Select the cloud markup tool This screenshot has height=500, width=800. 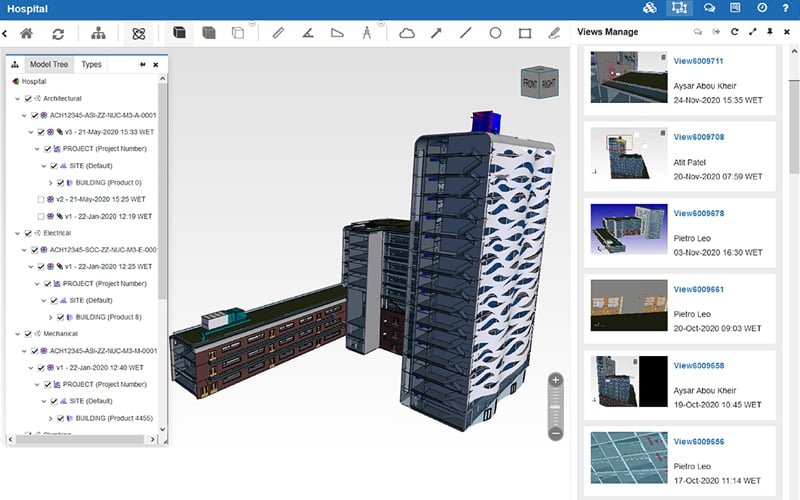pos(407,34)
